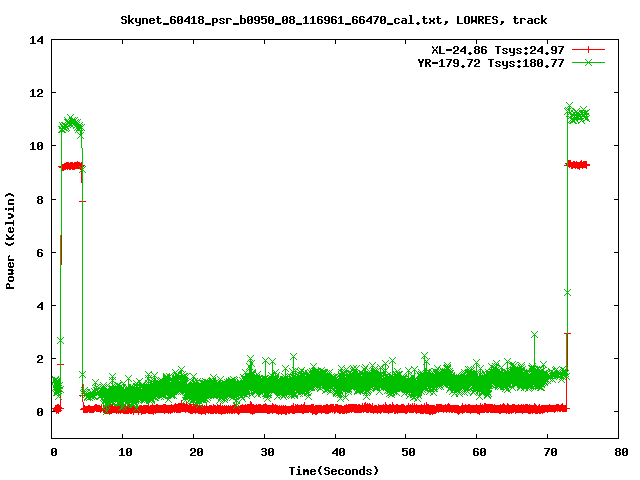
Task: Click the x-axis tick label 70
Action: (x=550, y=452)
